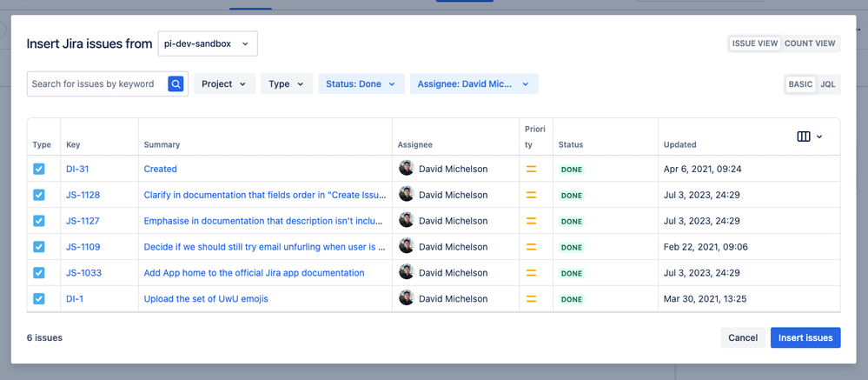Switch to Issue View tab
This screenshot has width=868, height=380.
point(755,43)
